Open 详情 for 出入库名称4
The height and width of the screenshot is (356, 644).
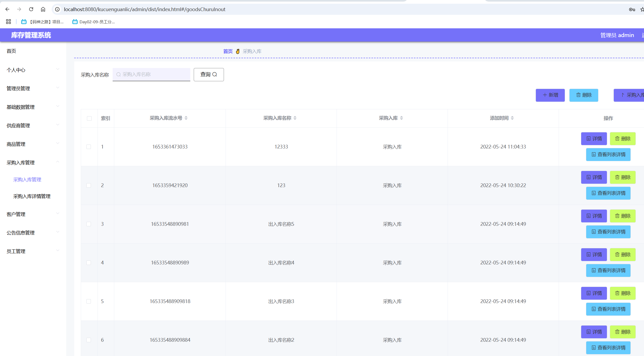click(x=594, y=255)
